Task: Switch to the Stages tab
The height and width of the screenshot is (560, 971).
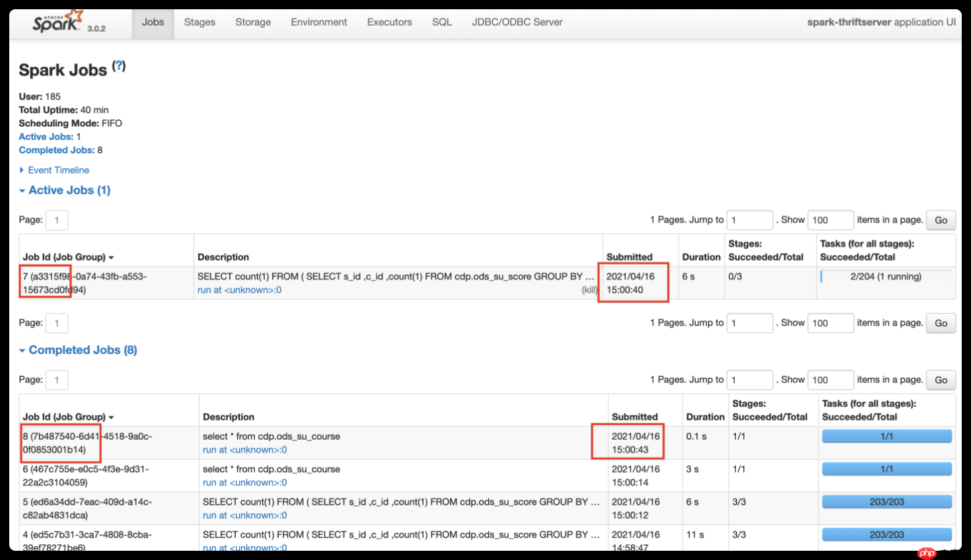Action: (199, 22)
